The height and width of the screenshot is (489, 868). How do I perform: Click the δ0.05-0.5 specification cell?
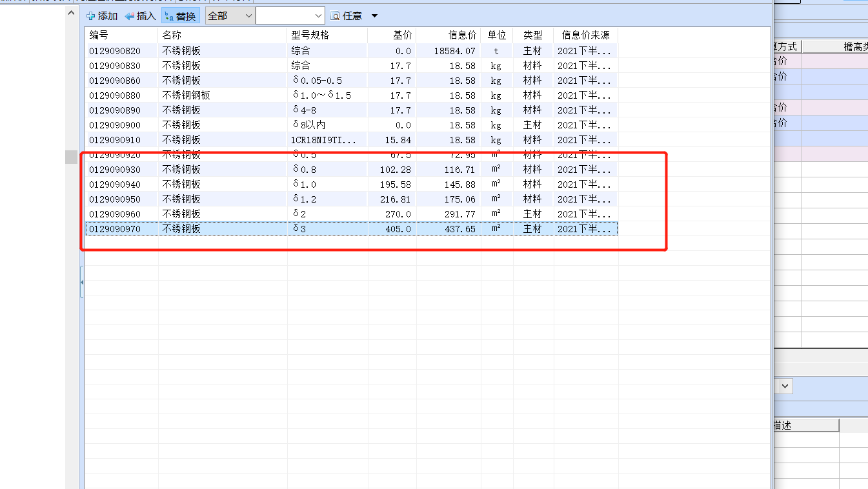(x=327, y=81)
